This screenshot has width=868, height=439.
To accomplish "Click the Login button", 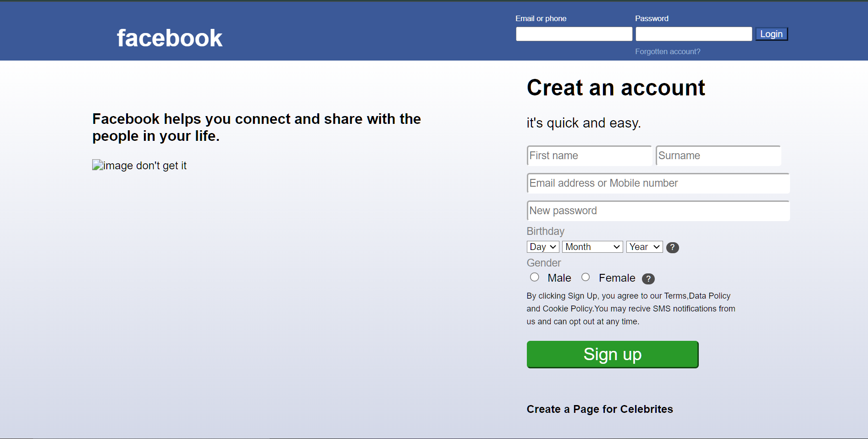I will pyautogui.click(x=771, y=34).
